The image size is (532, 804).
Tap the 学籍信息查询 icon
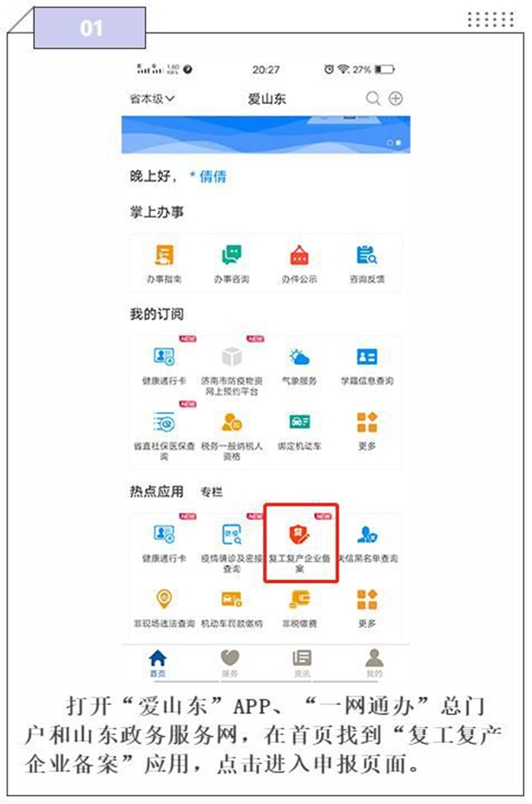click(x=367, y=357)
